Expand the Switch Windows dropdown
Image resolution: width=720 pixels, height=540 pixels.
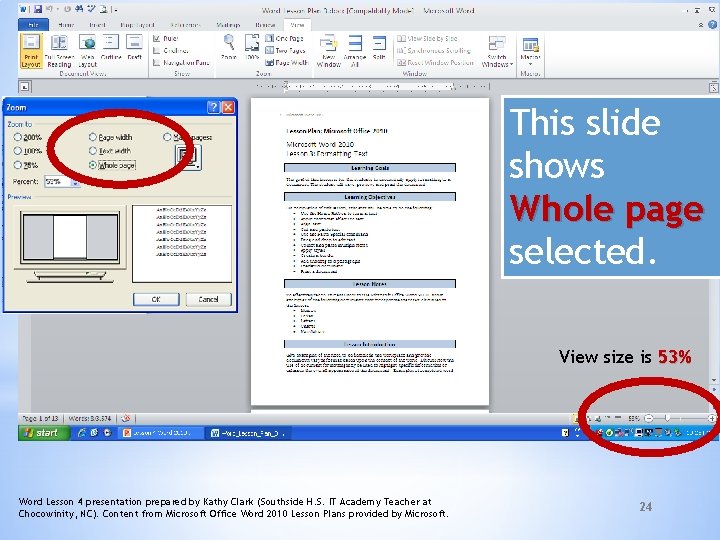click(x=497, y=51)
